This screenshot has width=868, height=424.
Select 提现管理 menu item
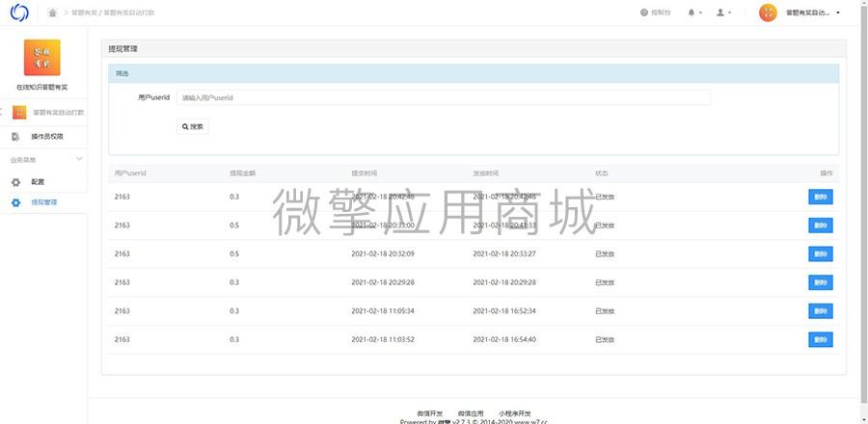pos(43,202)
